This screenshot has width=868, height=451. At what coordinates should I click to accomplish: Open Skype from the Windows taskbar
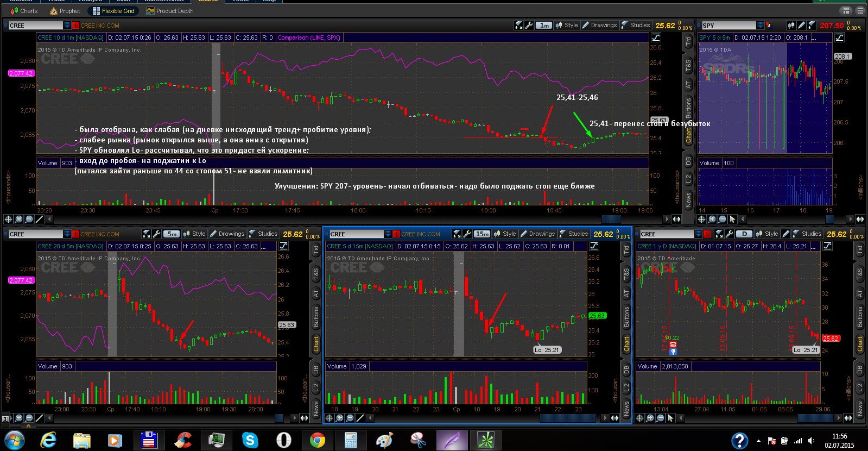250,440
